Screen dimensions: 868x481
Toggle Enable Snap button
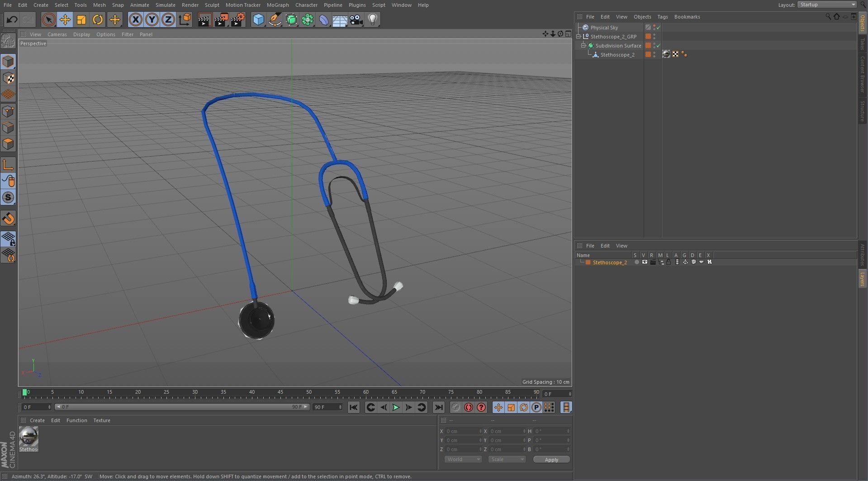(x=8, y=197)
